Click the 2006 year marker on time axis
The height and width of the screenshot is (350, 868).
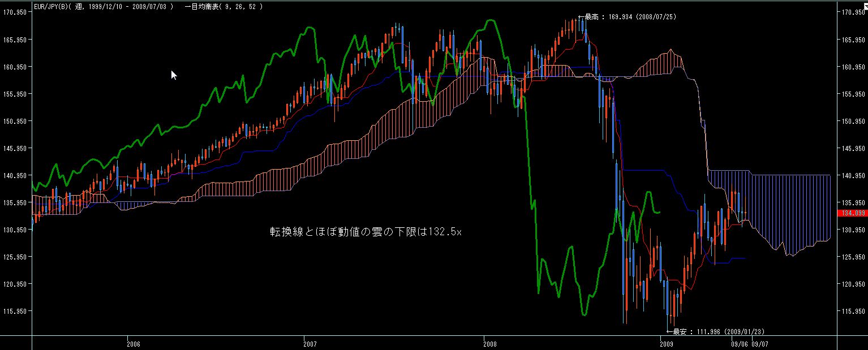coord(133,343)
